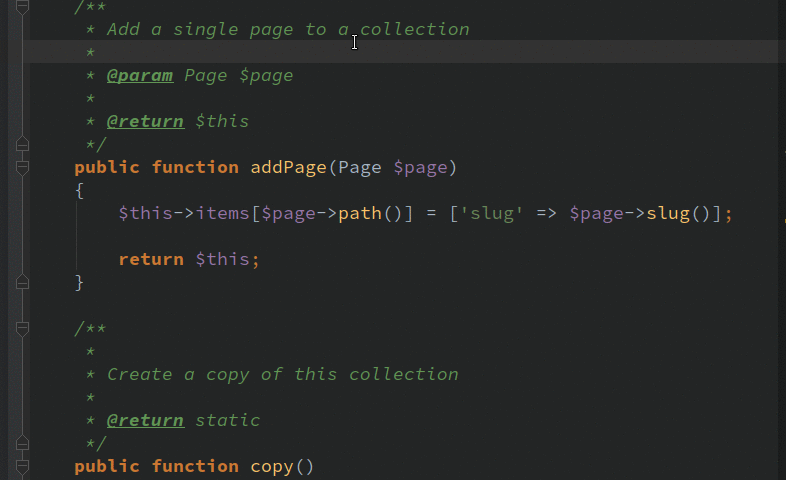Click fold end marker at comment close above addPage
Viewport: 786px width, 480px height.
[22, 144]
